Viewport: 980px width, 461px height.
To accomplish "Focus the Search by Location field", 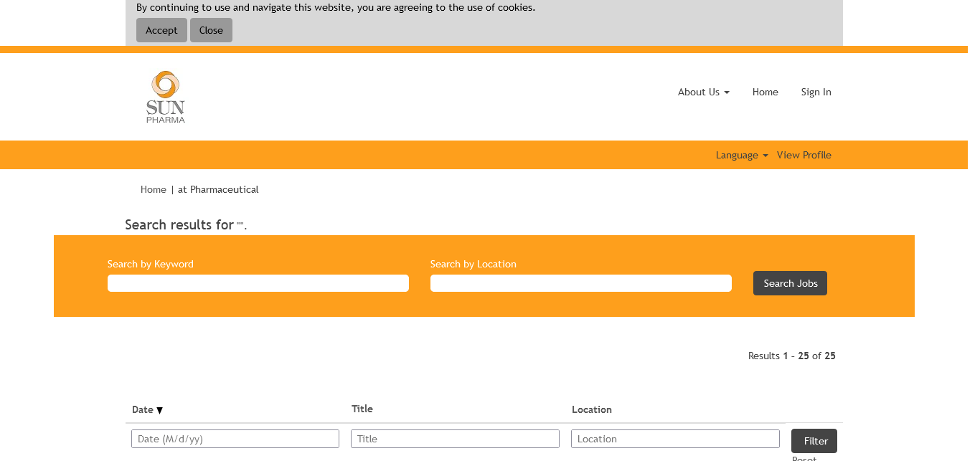I will pyautogui.click(x=580, y=283).
